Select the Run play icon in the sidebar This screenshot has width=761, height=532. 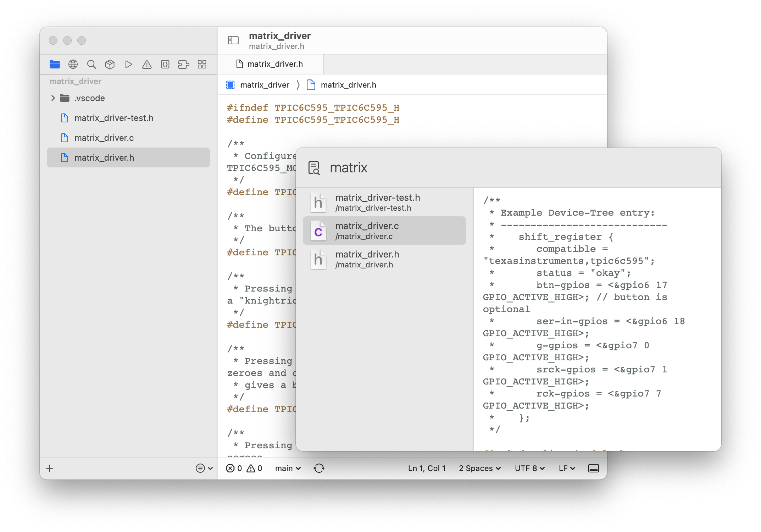click(128, 64)
